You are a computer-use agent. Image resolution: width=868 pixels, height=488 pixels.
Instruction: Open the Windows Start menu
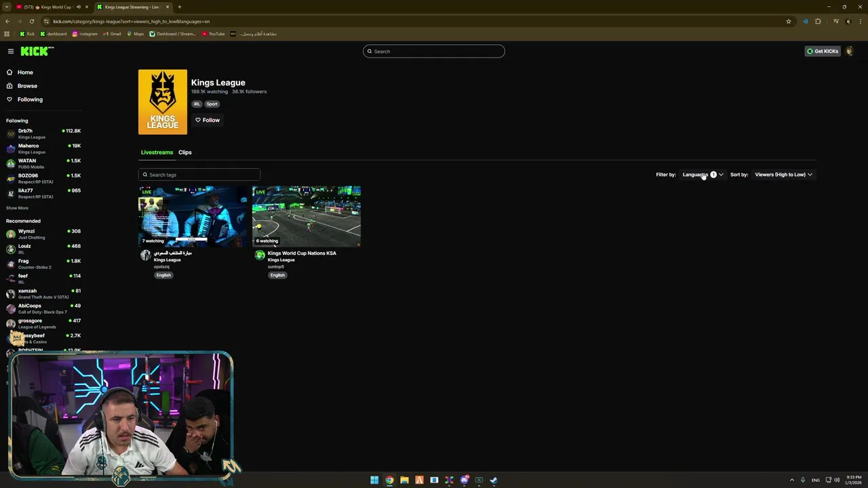click(374, 480)
